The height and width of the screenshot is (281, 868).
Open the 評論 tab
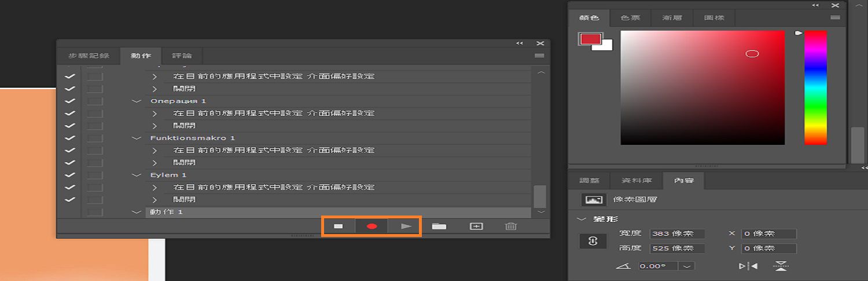182,56
